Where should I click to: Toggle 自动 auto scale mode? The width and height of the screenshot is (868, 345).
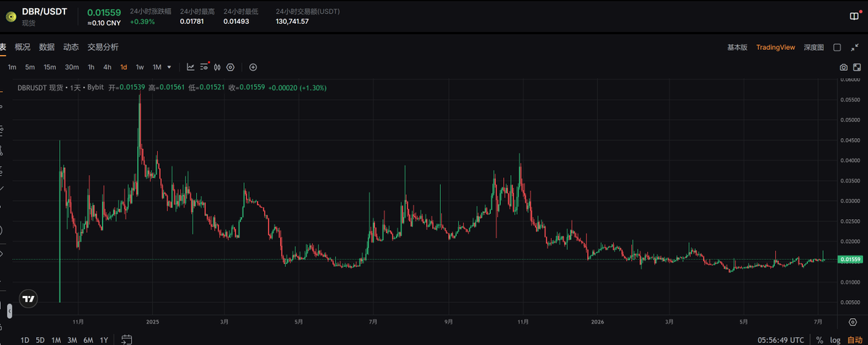coord(855,340)
